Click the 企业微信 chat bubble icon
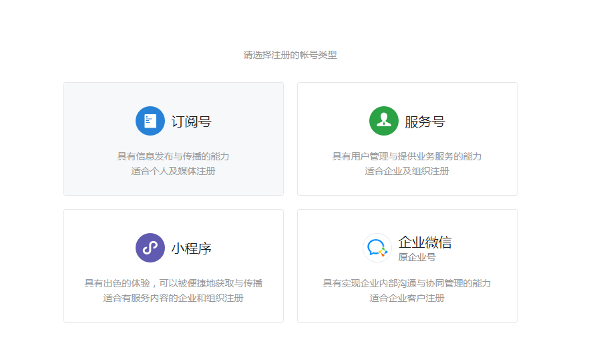This screenshot has height=364, width=593. point(377,248)
